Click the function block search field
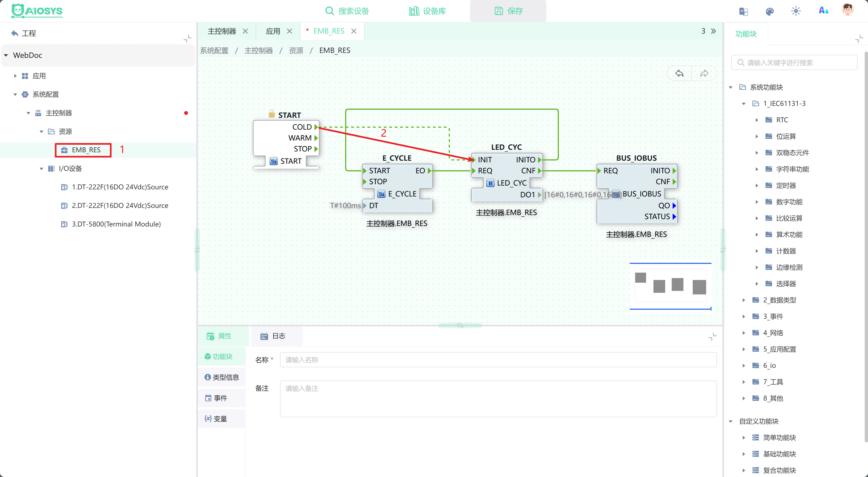868x477 pixels. point(794,62)
